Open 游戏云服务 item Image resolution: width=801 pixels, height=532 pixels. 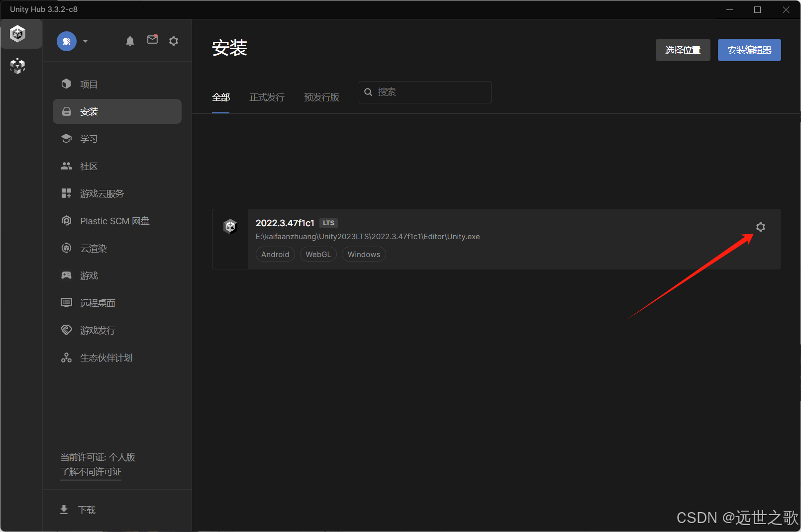117,193
